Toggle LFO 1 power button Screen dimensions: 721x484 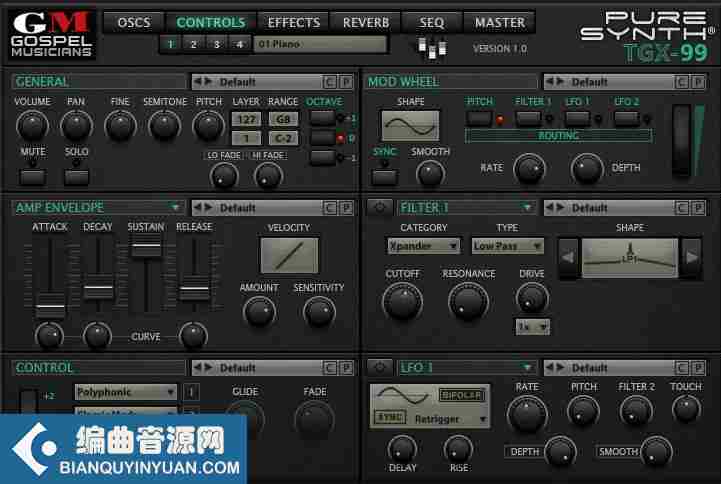point(380,368)
